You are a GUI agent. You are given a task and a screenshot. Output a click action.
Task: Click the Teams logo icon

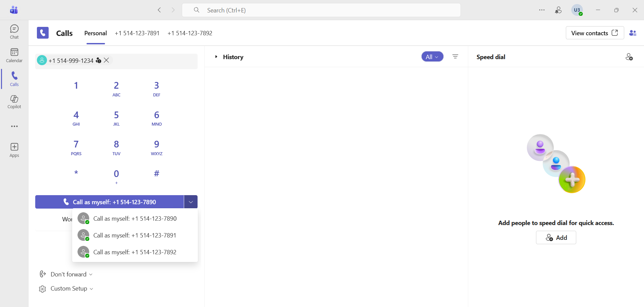point(14,10)
